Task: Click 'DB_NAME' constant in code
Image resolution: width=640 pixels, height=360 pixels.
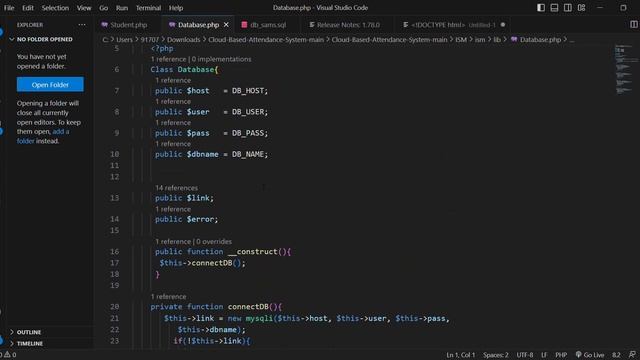Action: pos(248,155)
